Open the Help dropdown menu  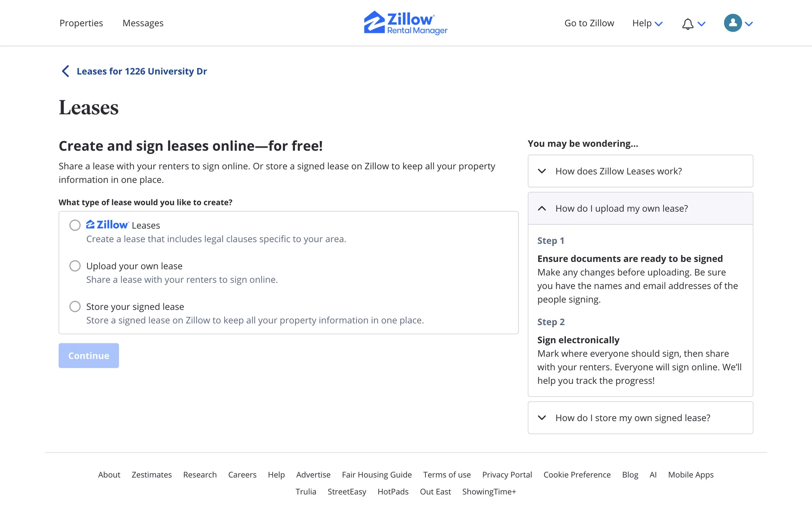[647, 23]
